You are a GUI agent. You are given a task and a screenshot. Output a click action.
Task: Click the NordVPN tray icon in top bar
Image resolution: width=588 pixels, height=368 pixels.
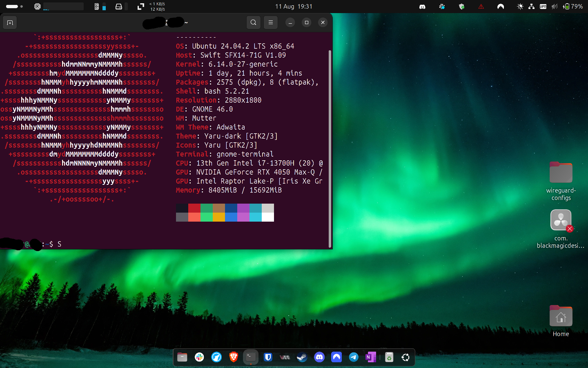501,7
